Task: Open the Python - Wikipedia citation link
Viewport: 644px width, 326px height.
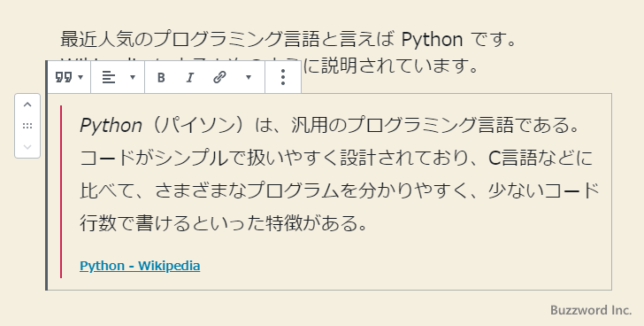Action: click(x=140, y=266)
